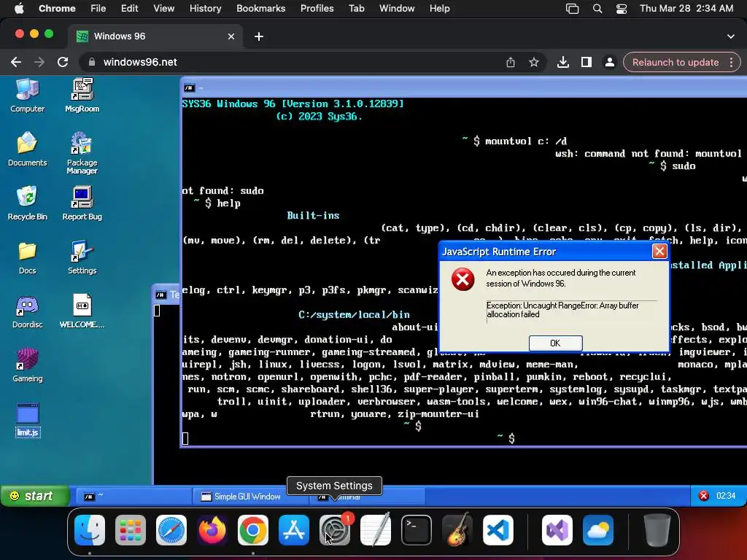Expand Chrome tab search chevron
The image size is (747, 560).
[730, 36]
